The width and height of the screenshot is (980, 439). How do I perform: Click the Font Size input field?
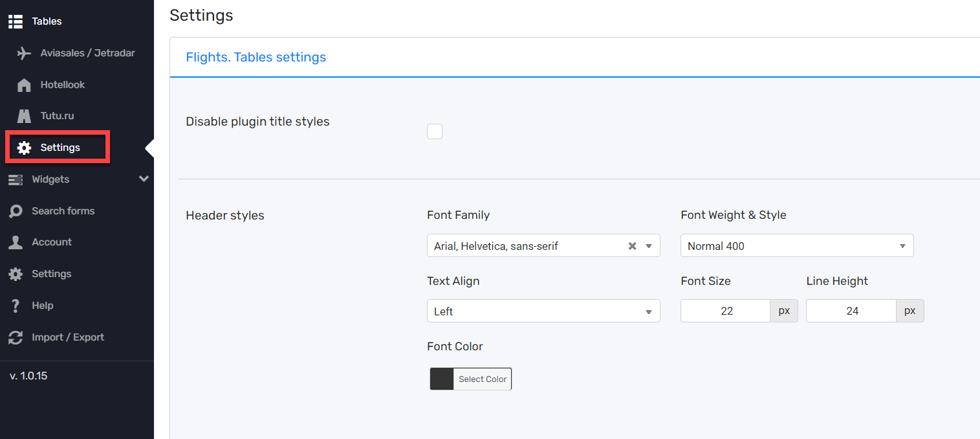[x=725, y=311]
